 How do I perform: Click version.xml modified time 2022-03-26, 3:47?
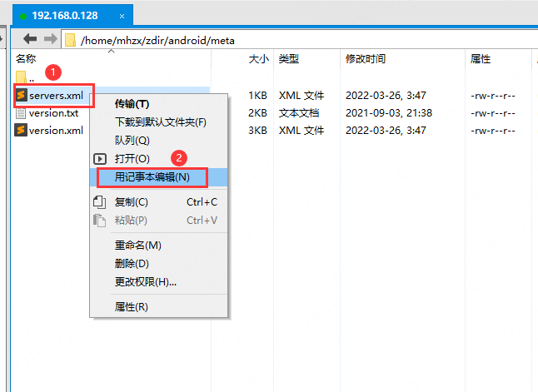point(386,131)
